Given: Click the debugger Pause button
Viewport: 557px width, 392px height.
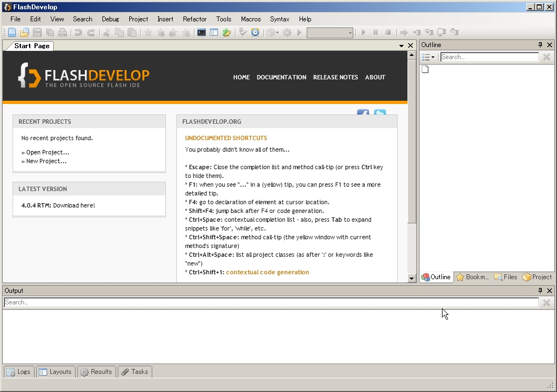Looking at the screenshot, I should [x=376, y=32].
